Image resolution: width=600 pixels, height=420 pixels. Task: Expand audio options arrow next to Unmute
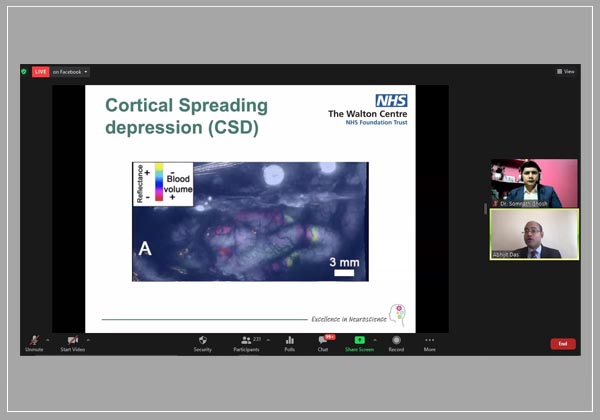[48, 340]
